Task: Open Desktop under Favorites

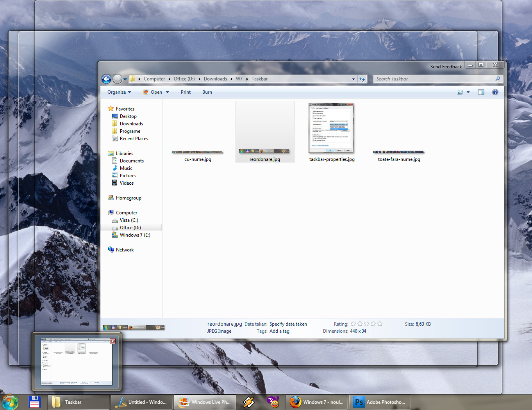Action: tap(124, 116)
